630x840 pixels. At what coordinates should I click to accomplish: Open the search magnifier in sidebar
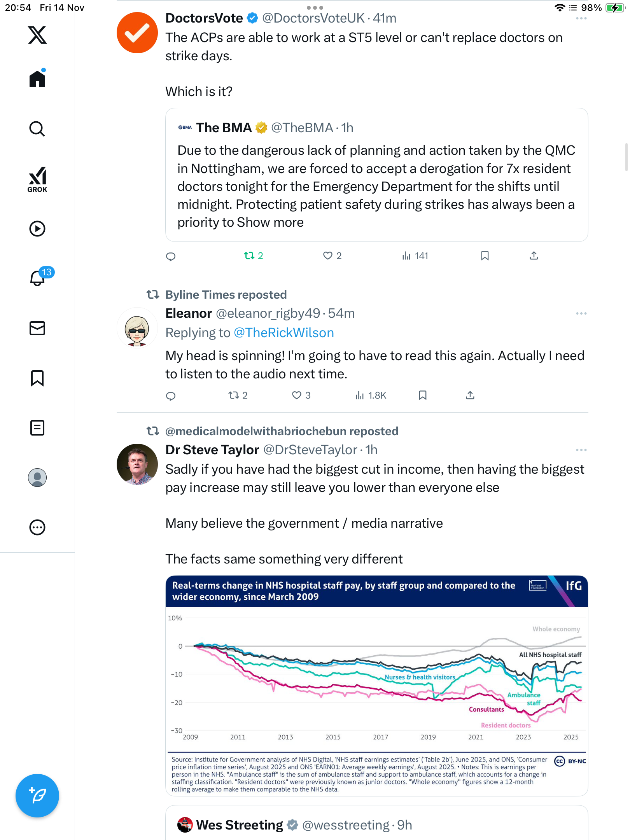click(37, 129)
